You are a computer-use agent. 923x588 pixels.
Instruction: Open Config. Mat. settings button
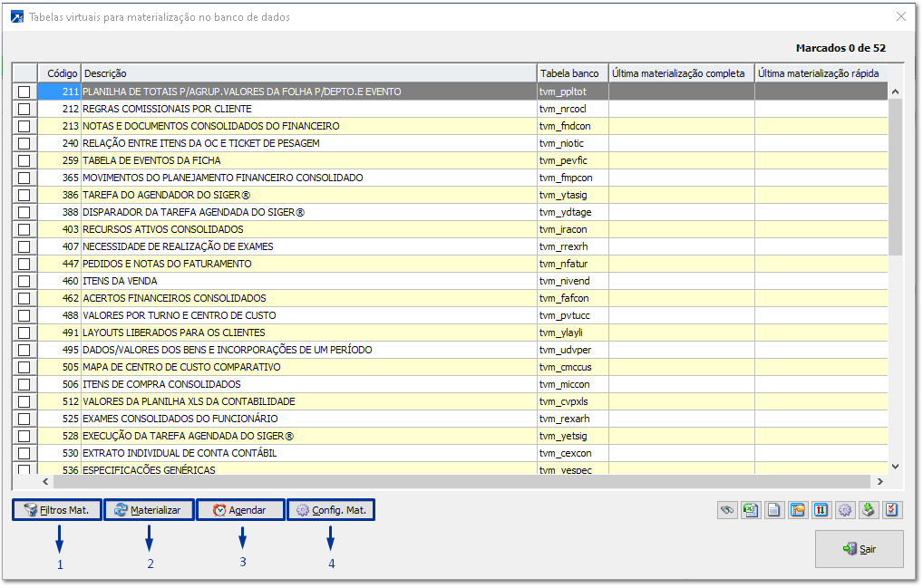332,510
